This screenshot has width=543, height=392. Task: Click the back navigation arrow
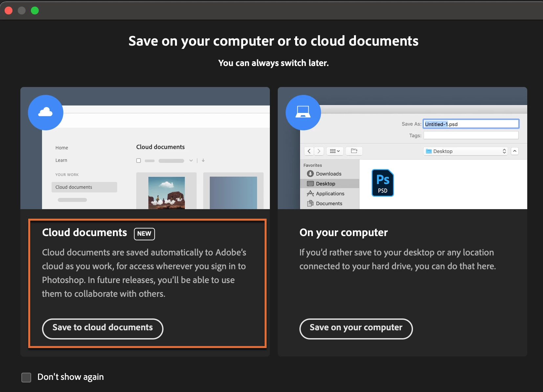pyautogui.click(x=309, y=151)
